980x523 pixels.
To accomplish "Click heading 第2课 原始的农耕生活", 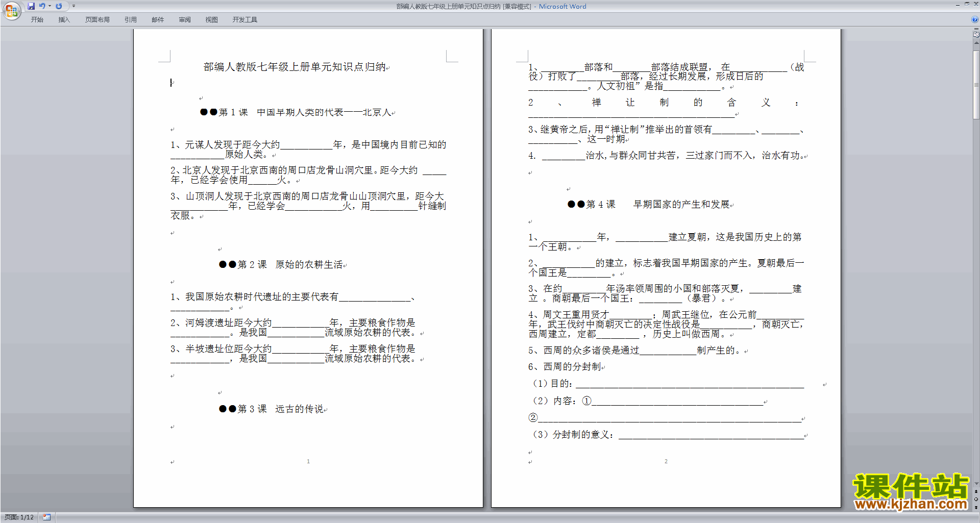I will point(281,264).
